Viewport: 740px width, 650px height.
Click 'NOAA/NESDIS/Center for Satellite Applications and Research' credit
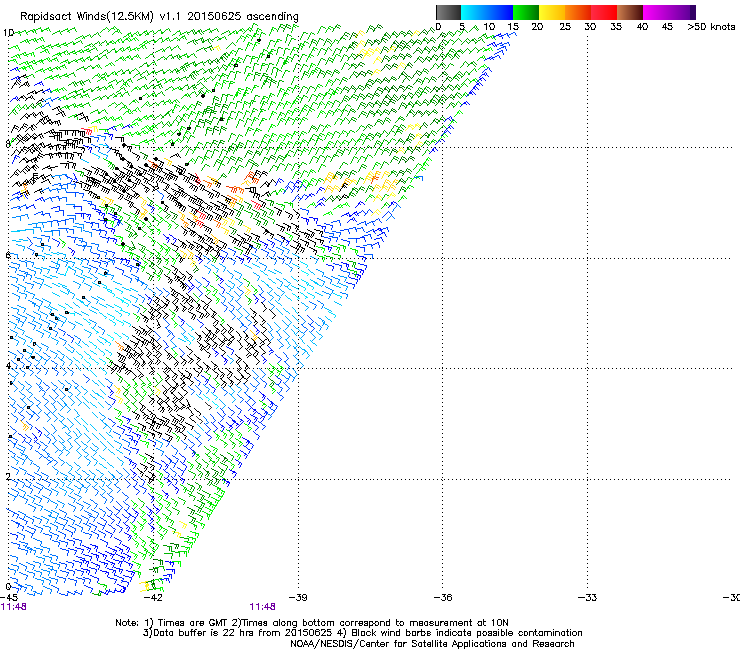432,644
